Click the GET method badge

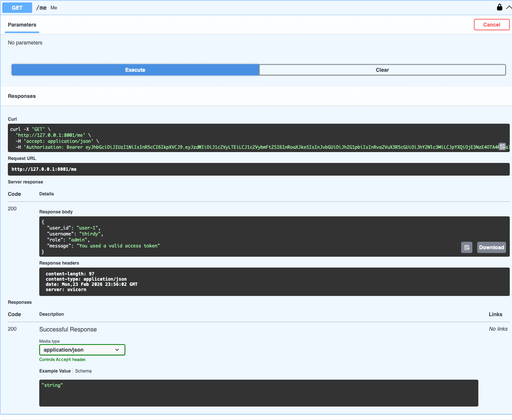click(x=17, y=7)
